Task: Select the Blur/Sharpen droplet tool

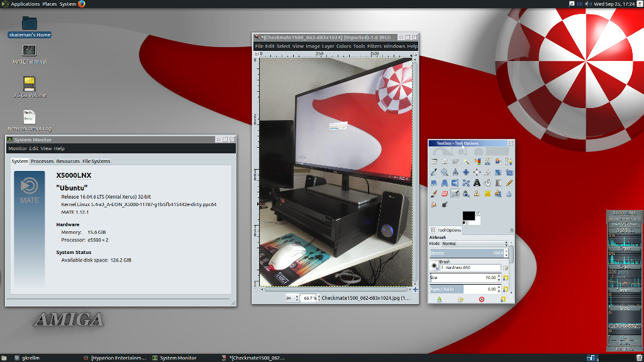Action: [x=509, y=194]
